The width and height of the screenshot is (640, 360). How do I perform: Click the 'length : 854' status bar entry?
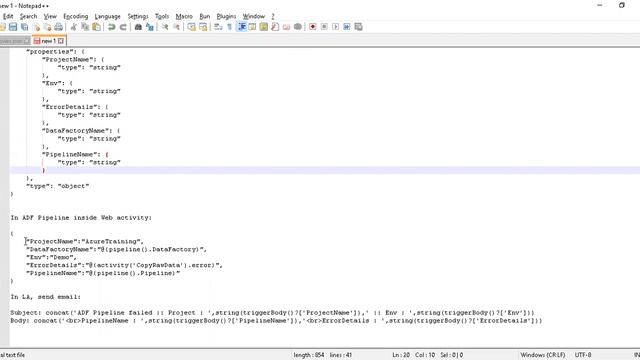tap(309, 355)
